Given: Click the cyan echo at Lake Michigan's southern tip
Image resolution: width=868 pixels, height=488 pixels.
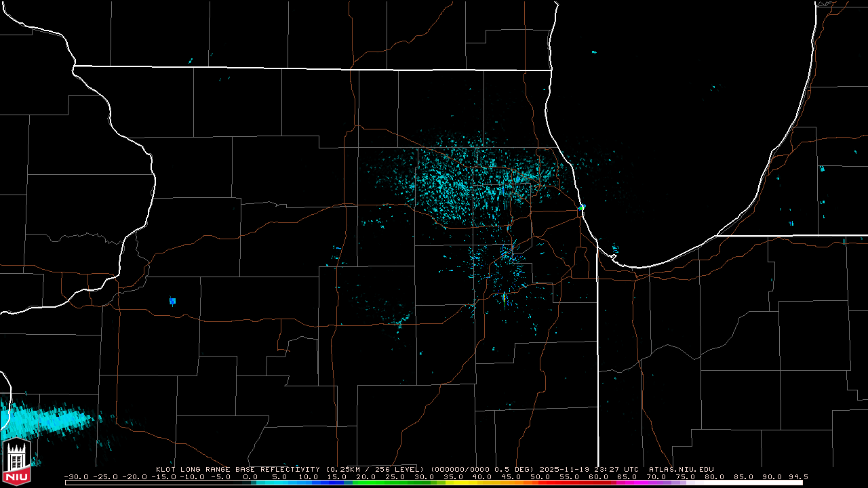Looking at the screenshot, I should point(614,249).
